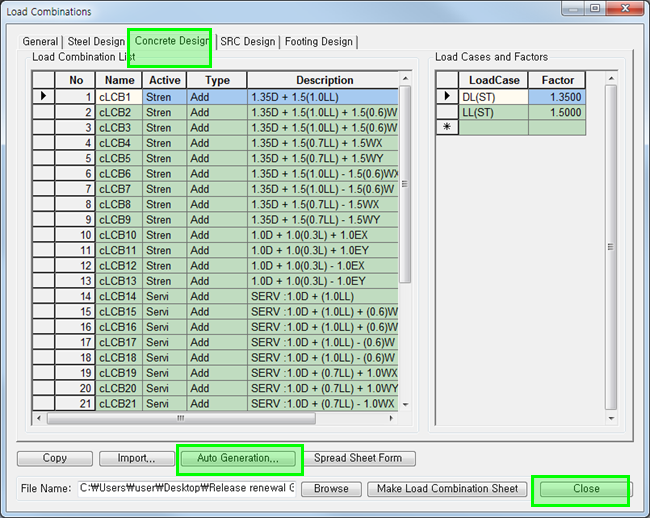Click the Type cell of cLCB19
Viewport: 650px width, 518px height.
(217, 373)
